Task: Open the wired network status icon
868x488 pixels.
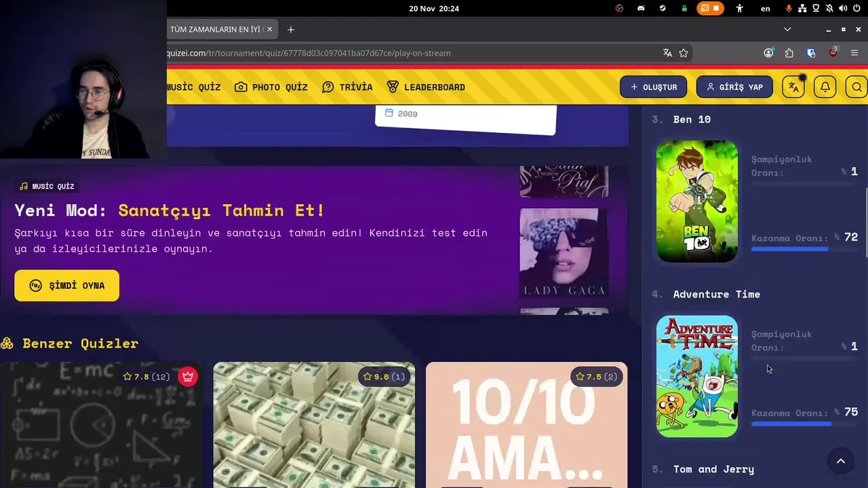Action: (803, 8)
